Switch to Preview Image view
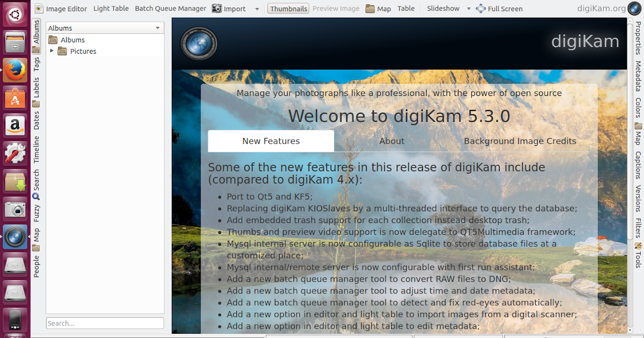644x338 pixels. tap(336, 9)
